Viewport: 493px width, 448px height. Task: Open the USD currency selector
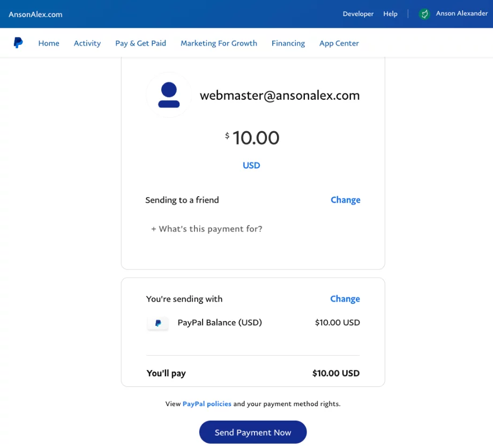tap(251, 165)
